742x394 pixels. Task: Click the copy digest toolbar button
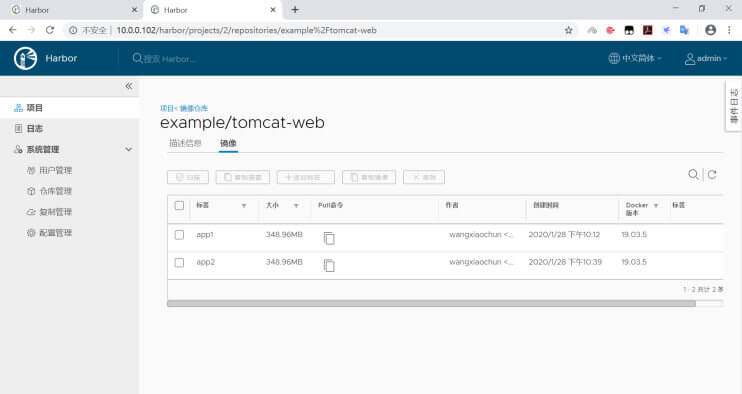tap(243, 177)
